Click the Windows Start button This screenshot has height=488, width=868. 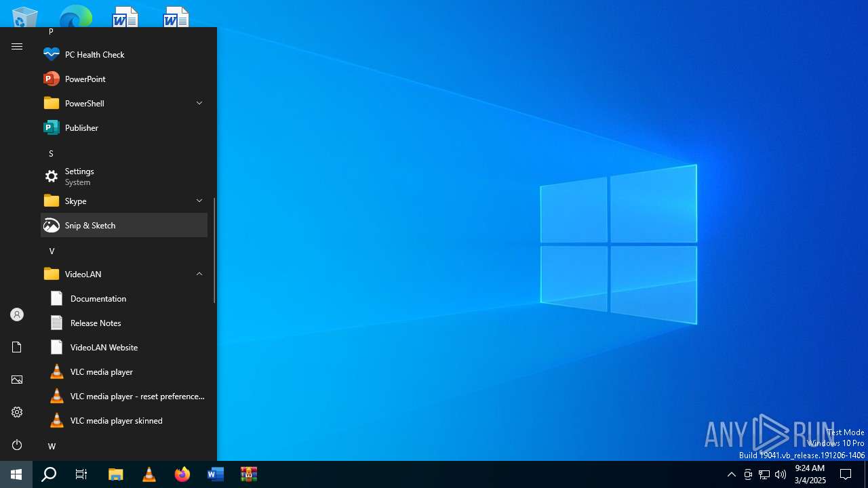(16, 474)
